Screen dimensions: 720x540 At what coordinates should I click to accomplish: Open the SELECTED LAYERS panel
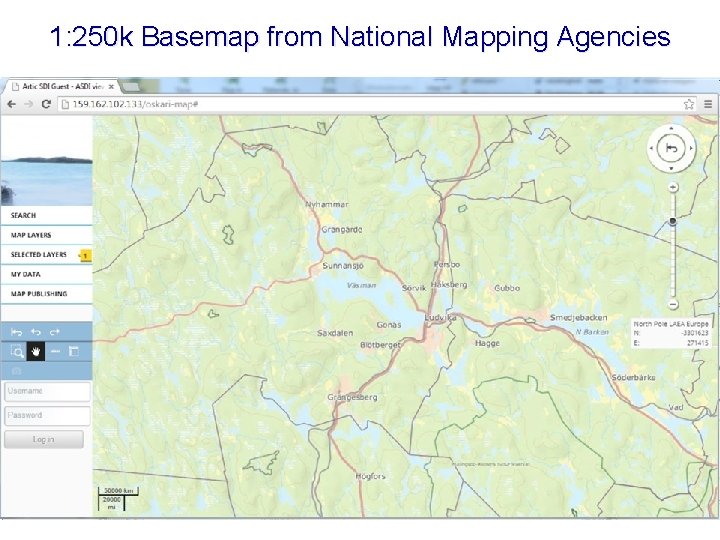46,254
